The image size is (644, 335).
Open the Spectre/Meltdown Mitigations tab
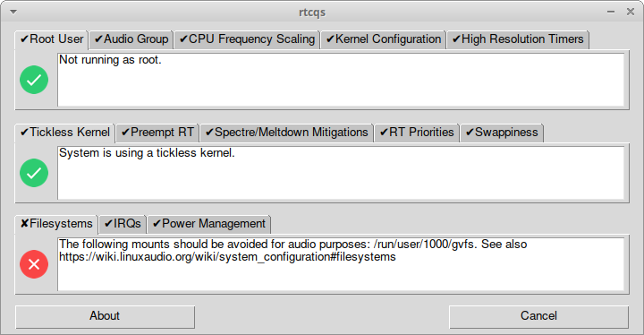pos(287,133)
